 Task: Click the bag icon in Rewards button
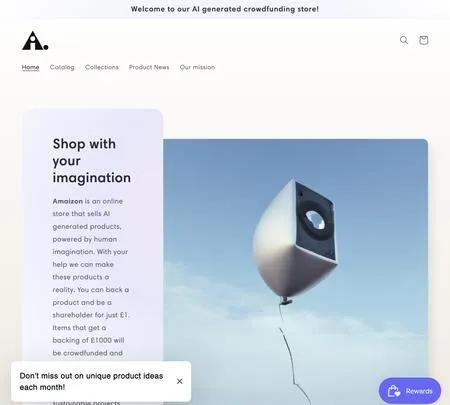click(394, 391)
